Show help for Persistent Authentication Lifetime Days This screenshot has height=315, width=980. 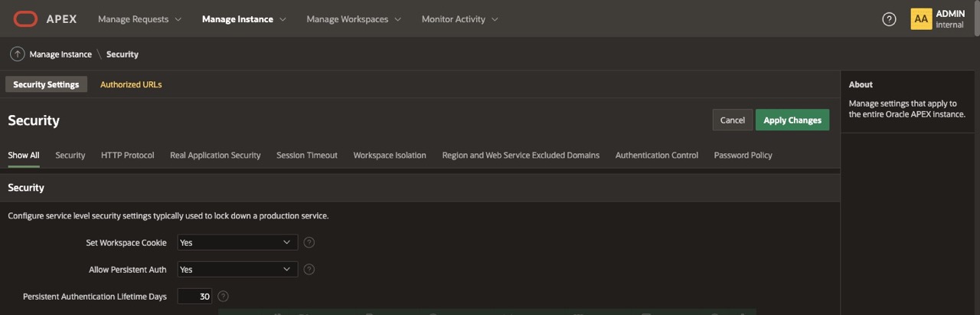[223, 297]
